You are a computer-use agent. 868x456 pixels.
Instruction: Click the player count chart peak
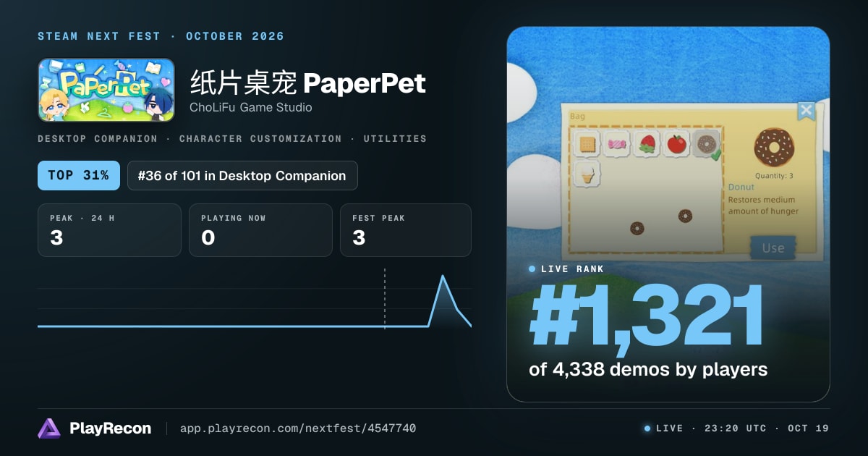click(443, 276)
